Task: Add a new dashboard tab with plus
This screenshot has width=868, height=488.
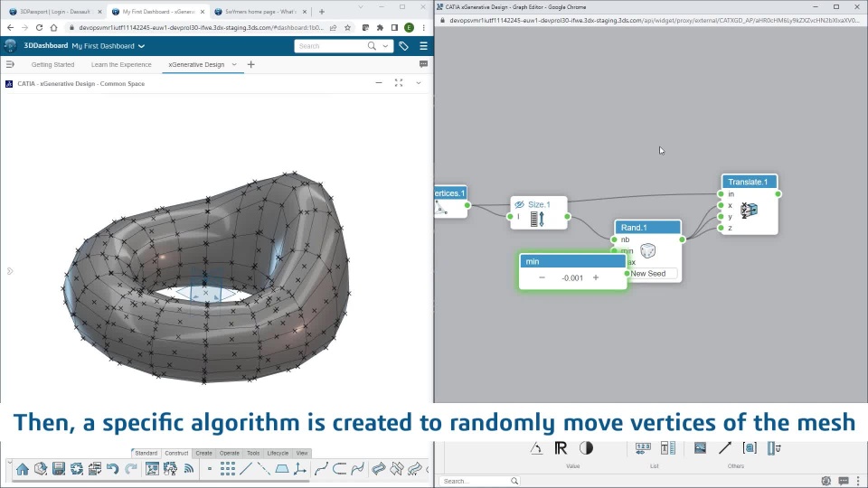Action: point(250,65)
